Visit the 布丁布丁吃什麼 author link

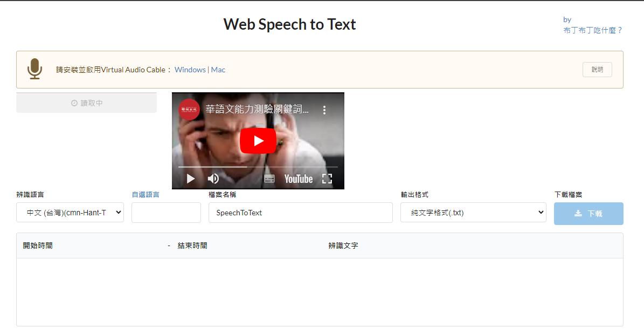(x=593, y=30)
